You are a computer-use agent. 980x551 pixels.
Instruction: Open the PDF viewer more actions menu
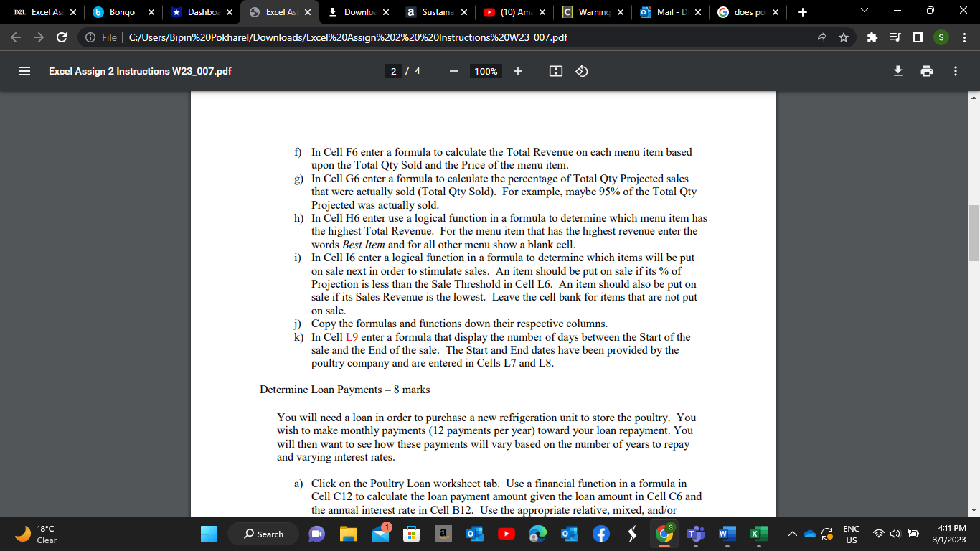pyautogui.click(x=955, y=71)
